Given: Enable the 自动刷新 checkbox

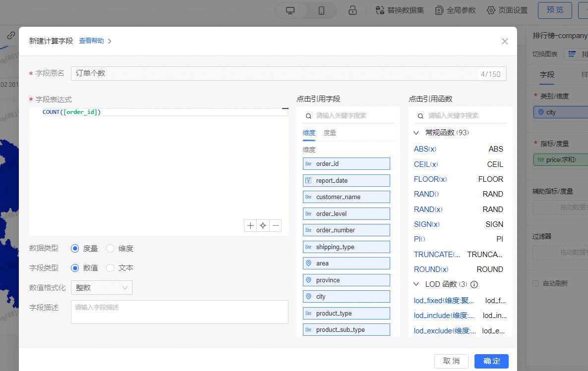Looking at the screenshot, I should tap(535, 284).
